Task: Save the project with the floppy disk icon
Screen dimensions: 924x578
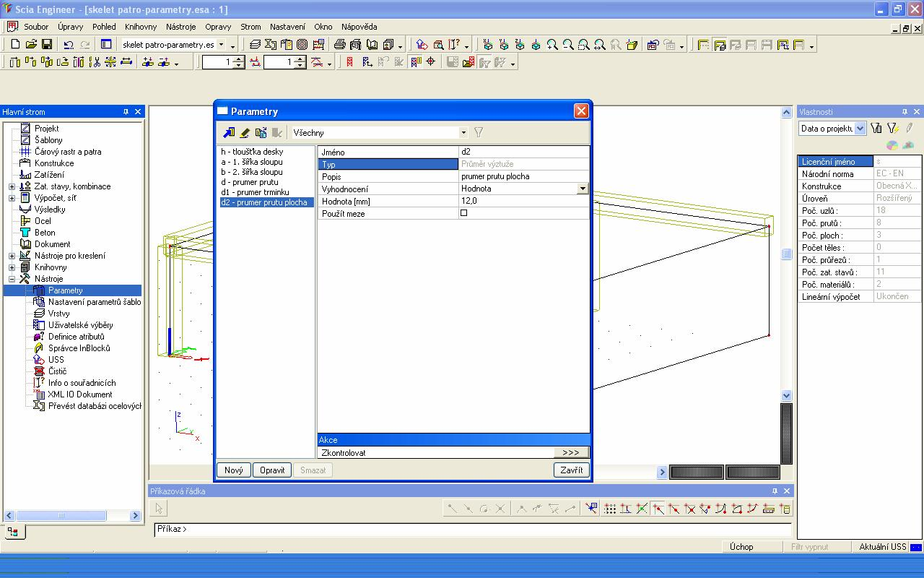Action: click(46, 45)
